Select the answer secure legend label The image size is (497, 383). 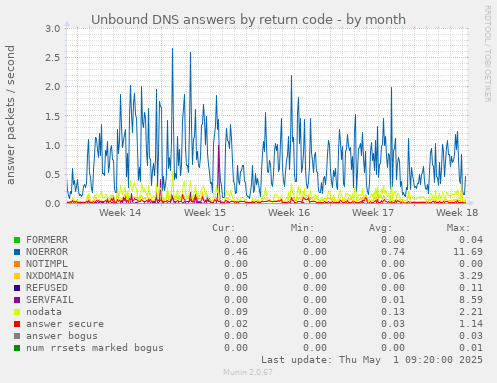coord(65,324)
